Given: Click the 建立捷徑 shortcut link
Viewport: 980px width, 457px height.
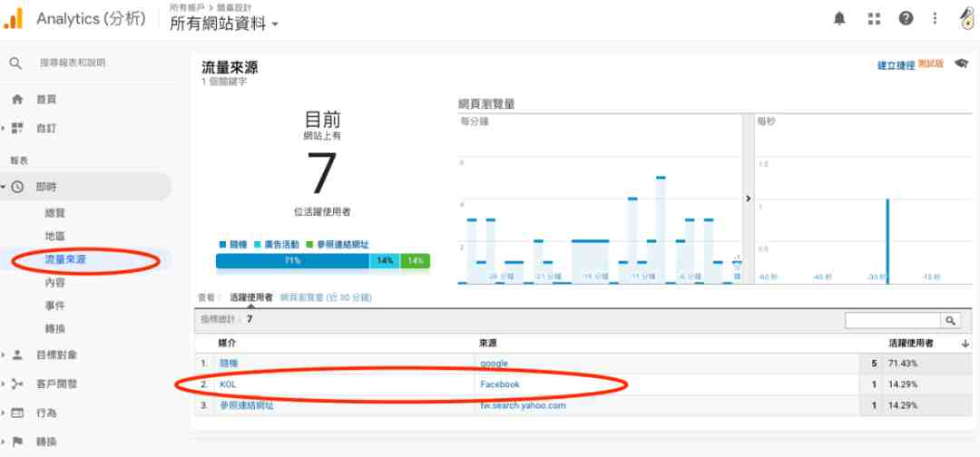Looking at the screenshot, I should click(x=896, y=65).
